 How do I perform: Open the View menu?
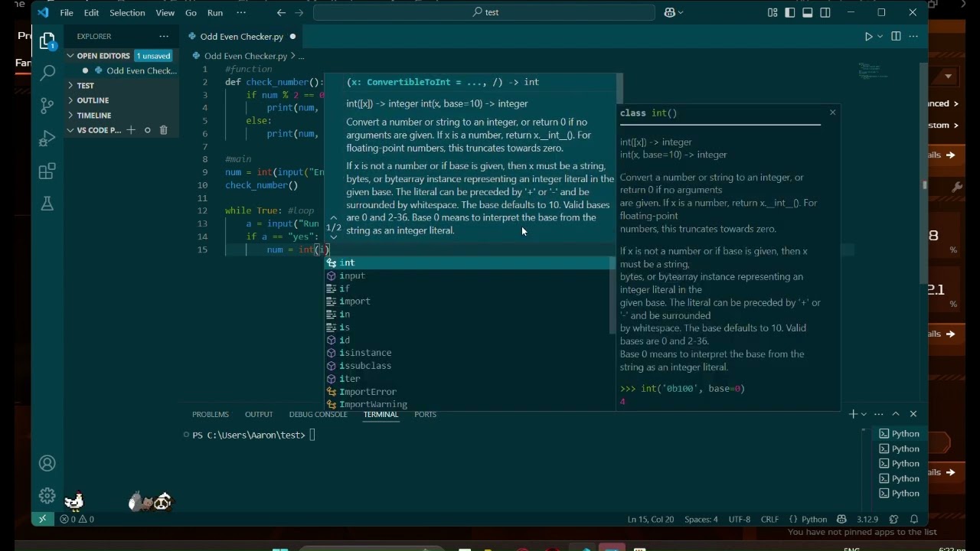coord(165,12)
